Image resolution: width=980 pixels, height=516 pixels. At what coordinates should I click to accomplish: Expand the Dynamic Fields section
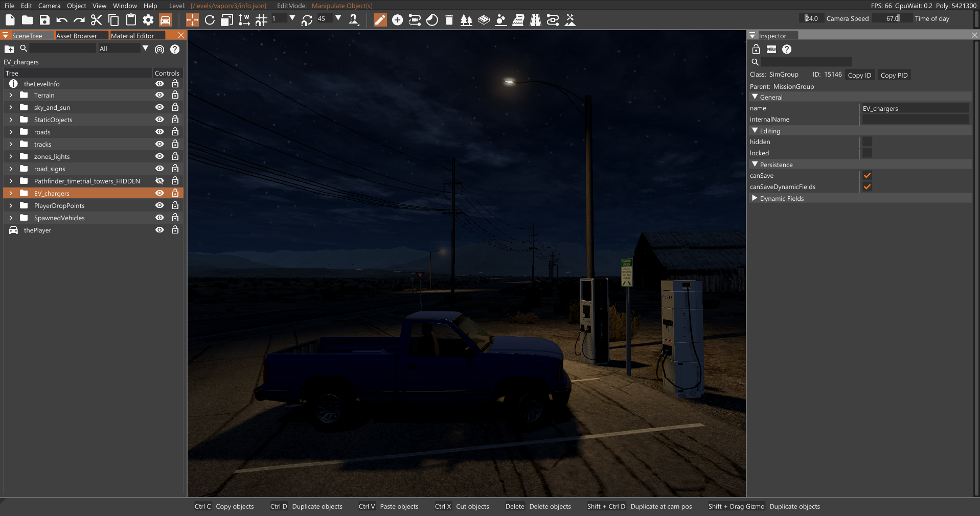(755, 198)
